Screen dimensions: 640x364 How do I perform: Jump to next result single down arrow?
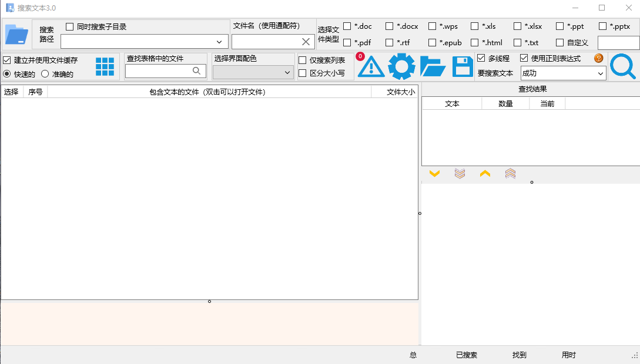coord(435,174)
